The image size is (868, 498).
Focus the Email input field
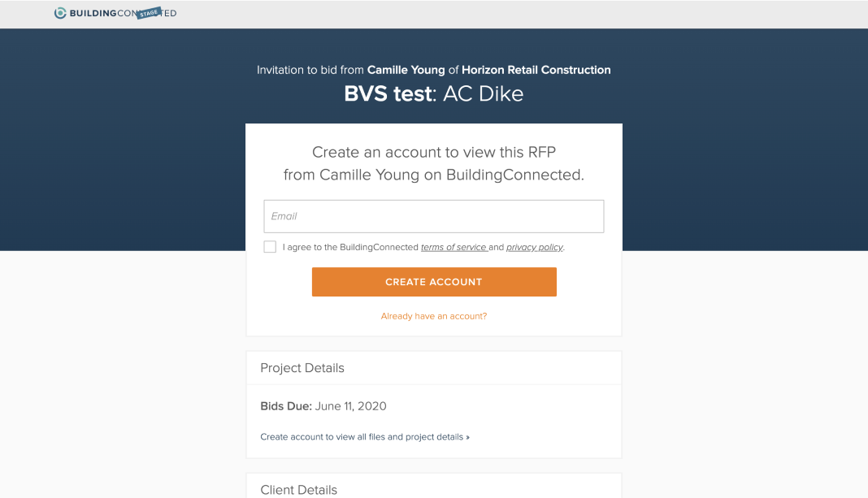point(433,216)
